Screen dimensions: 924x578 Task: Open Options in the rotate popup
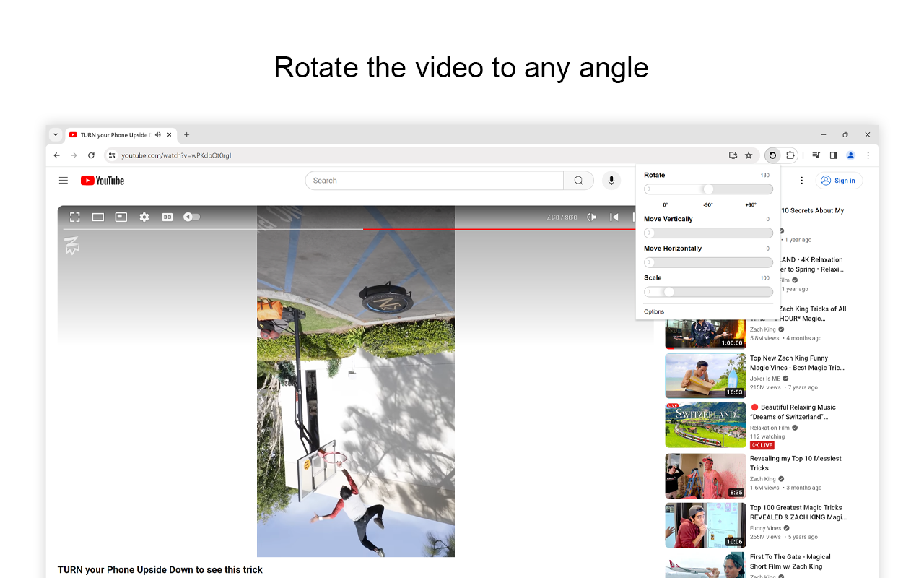pyautogui.click(x=653, y=311)
